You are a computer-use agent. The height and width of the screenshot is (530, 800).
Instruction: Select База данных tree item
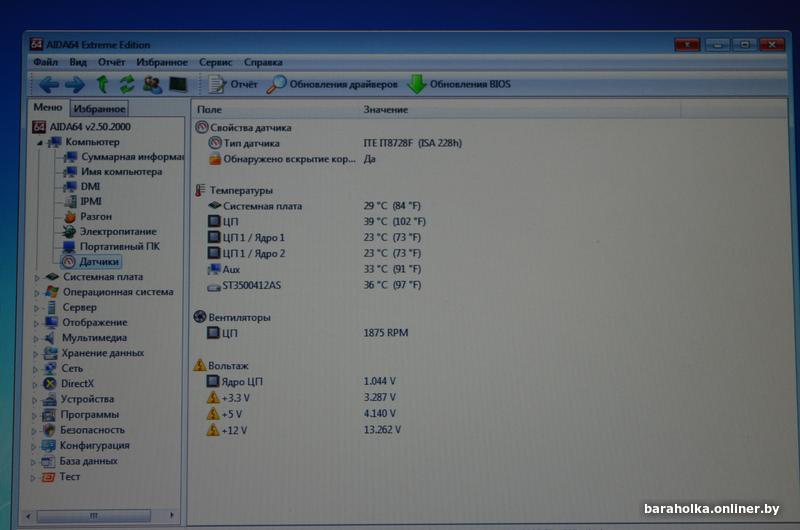79,461
